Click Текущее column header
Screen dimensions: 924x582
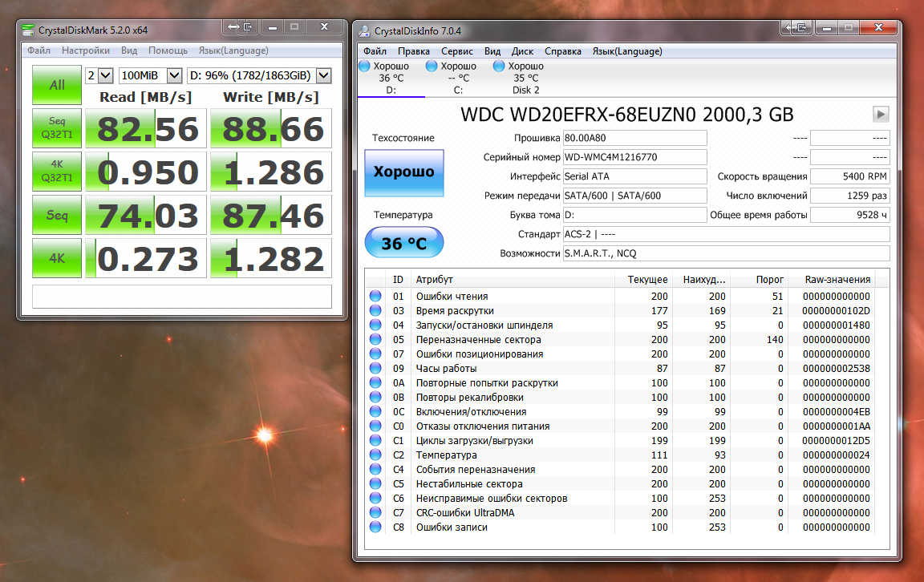tap(643, 279)
